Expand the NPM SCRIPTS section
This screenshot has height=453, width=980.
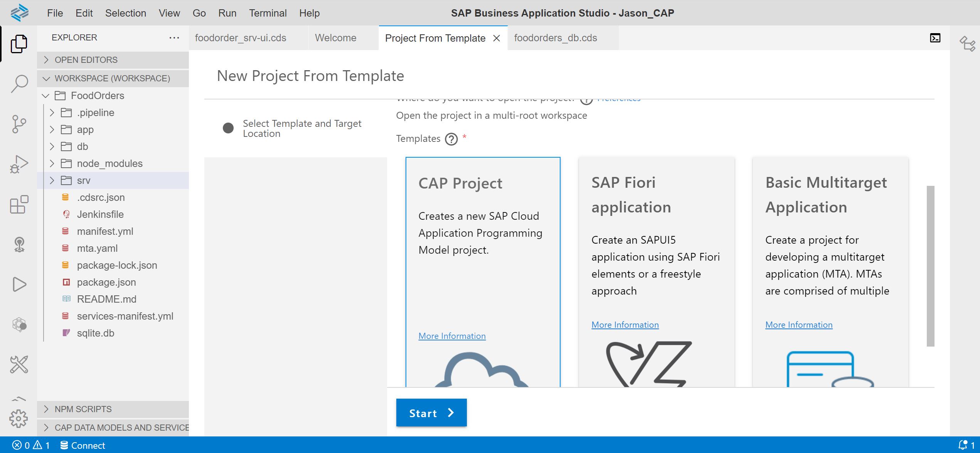point(113,409)
